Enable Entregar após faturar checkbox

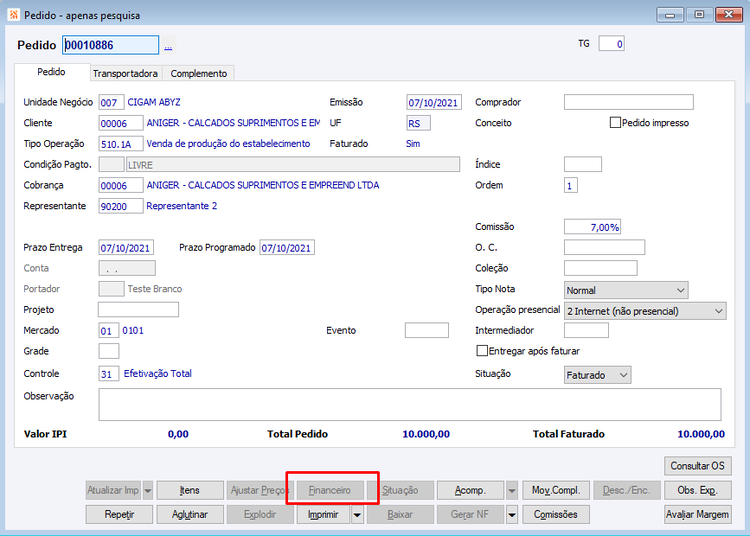[x=482, y=351]
